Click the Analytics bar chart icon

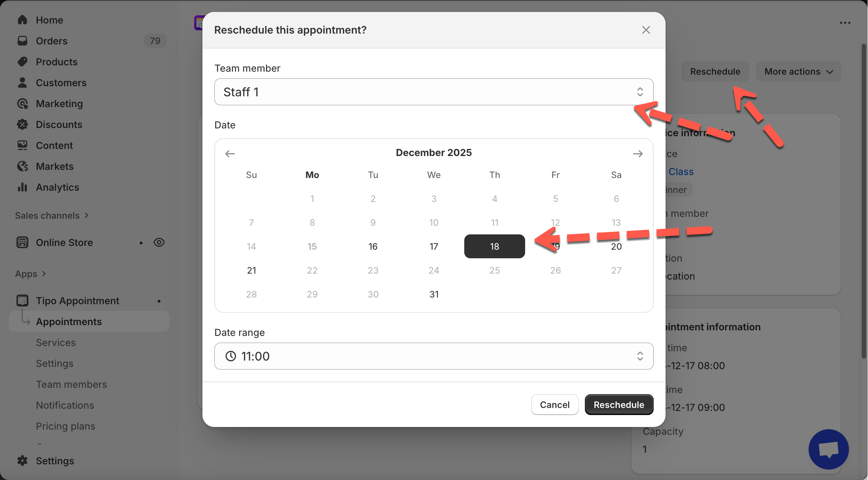point(22,187)
